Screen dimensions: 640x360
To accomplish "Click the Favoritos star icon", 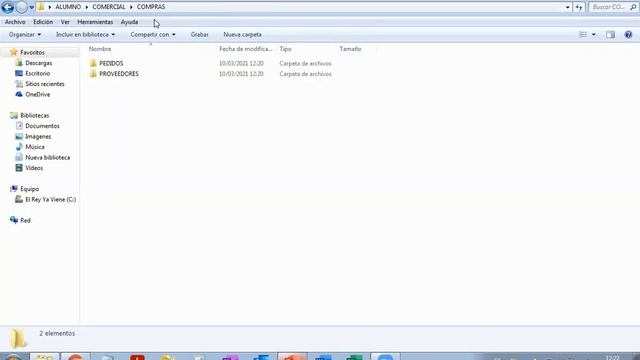I will 14,52.
